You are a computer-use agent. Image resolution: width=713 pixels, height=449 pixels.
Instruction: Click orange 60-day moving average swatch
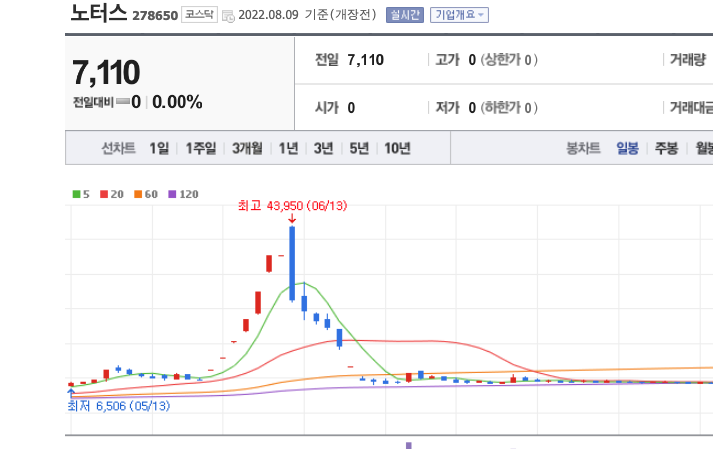[138, 194]
